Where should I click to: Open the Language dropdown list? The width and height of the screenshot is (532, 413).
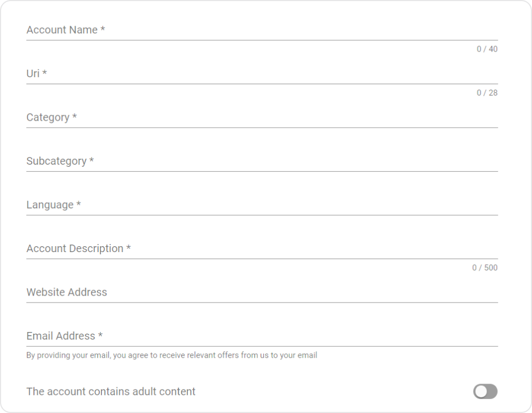coord(262,205)
